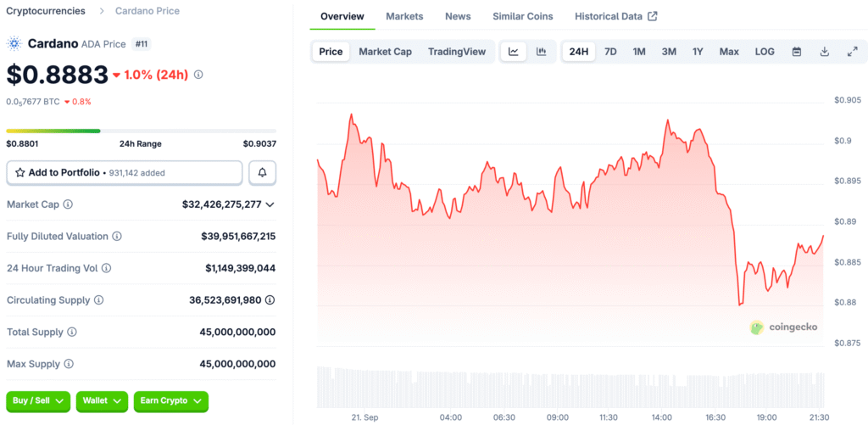Screen dimensions: 868x425
Task: Click the 1.0% (24h) change text
Action: 156,75
